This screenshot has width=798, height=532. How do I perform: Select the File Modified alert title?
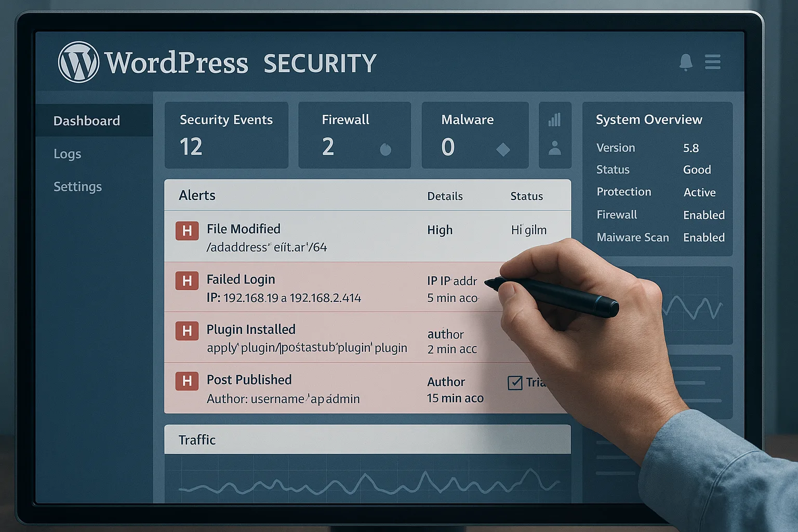point(243,229)
